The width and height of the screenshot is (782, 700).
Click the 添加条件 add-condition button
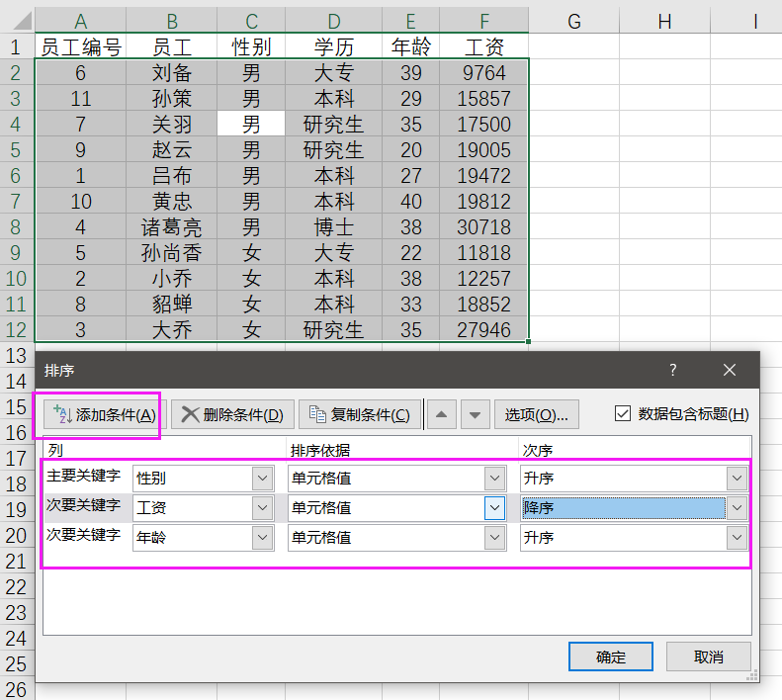(x=103, y=414)
